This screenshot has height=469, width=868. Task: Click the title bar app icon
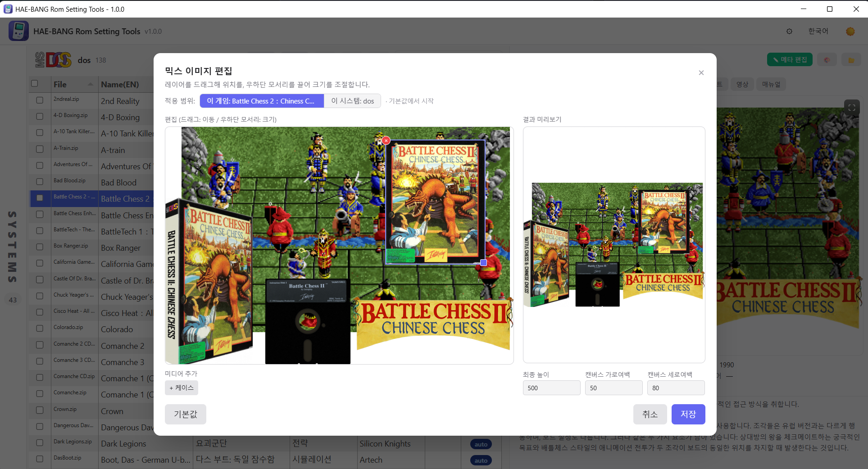pos(8,9)
